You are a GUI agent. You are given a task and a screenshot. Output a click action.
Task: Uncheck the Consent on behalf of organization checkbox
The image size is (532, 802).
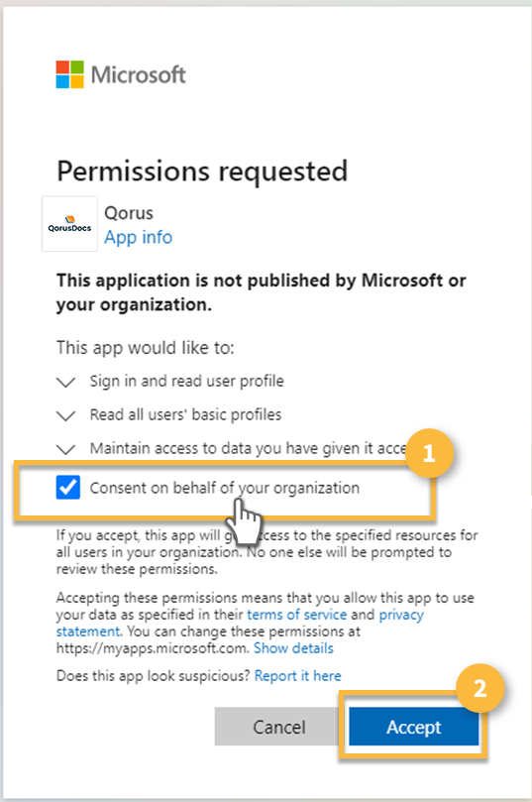coord(68,487)
